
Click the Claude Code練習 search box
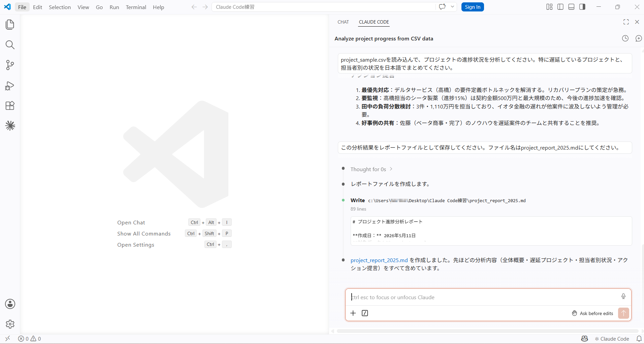[x=323, y=7]
